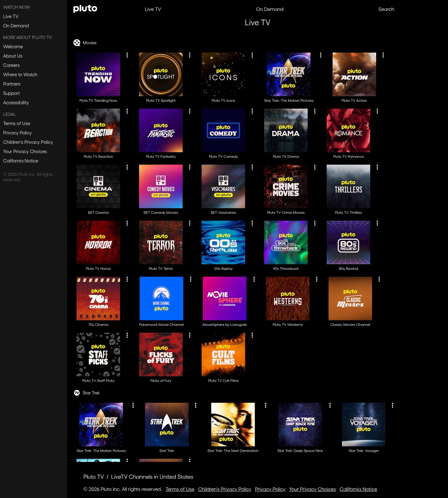Open options menu for Pluto TV Westerns
Image resolution: width=448 pixels, height=498 pixels.
click(317, 279)
